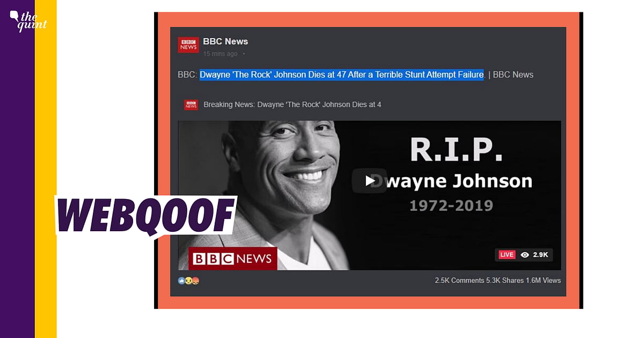This screenshot has height=338, width=644.
Task: Click the small BBC logo beside Breaking News
Action: (191, 105)
